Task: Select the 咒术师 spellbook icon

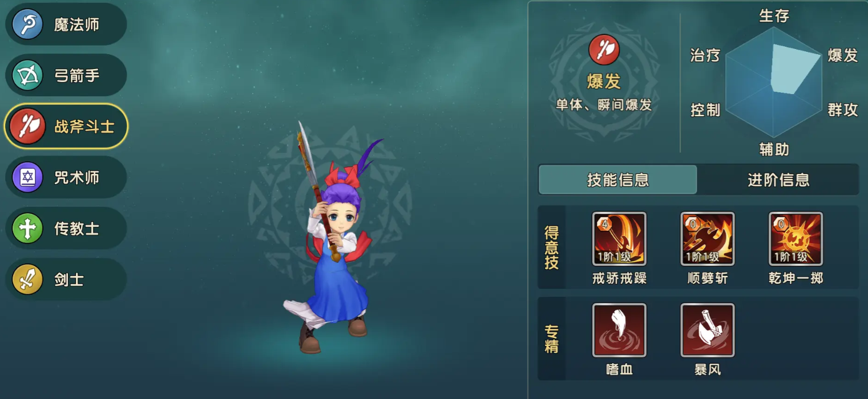Action: coord(27,177)
